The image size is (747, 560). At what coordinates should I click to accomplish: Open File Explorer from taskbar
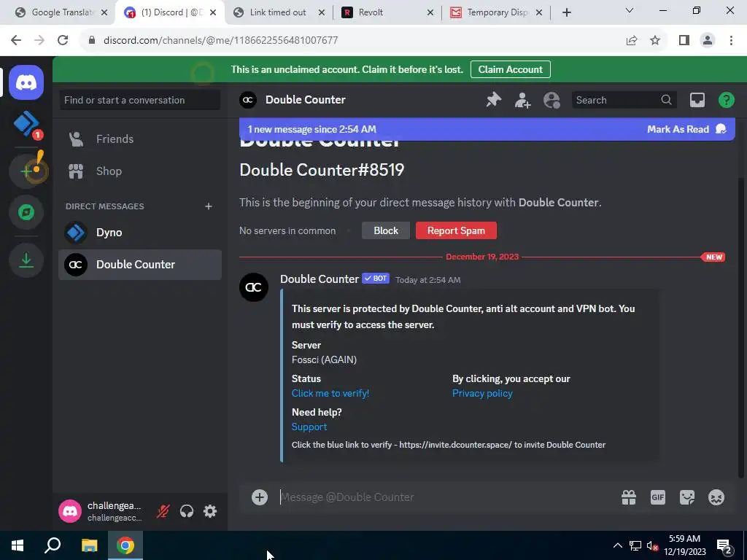click(89, 545)
